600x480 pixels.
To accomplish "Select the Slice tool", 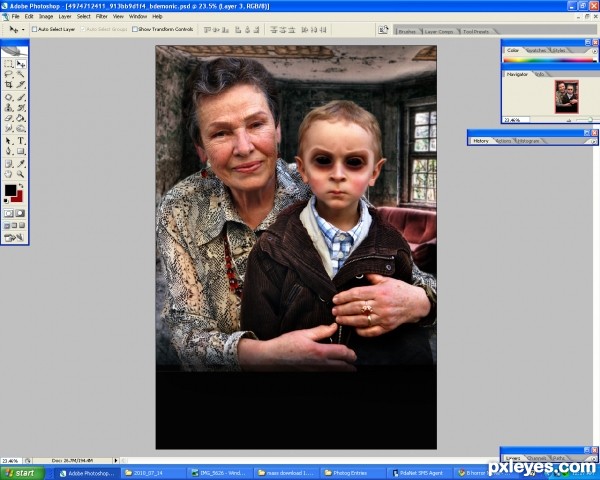I will (x=21, y=85).
